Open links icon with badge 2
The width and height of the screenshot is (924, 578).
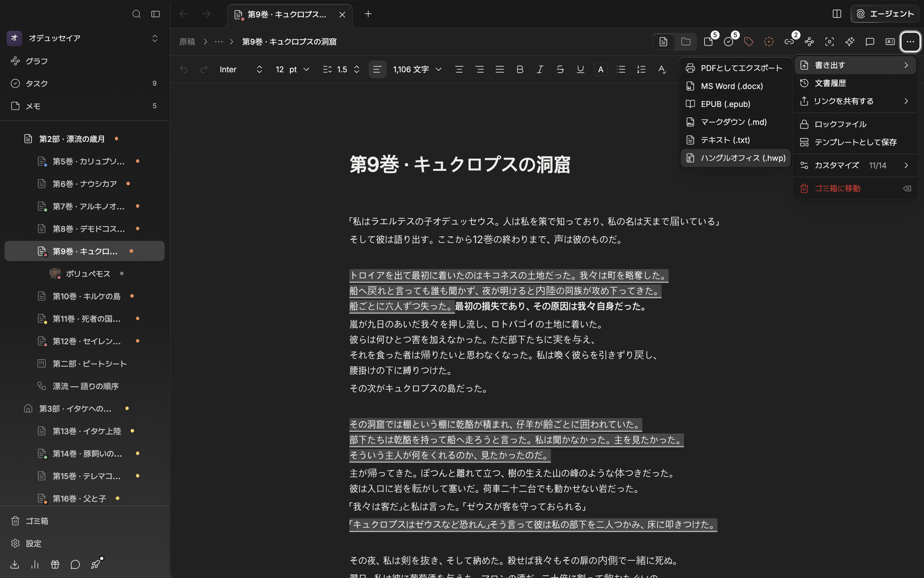click(789, 42)
